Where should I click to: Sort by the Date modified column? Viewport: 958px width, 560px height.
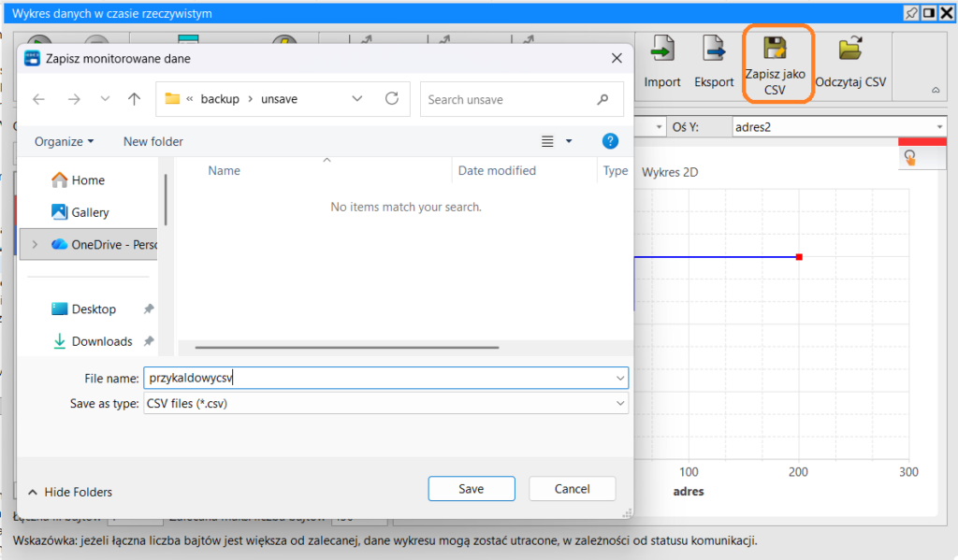pos(497,170)
